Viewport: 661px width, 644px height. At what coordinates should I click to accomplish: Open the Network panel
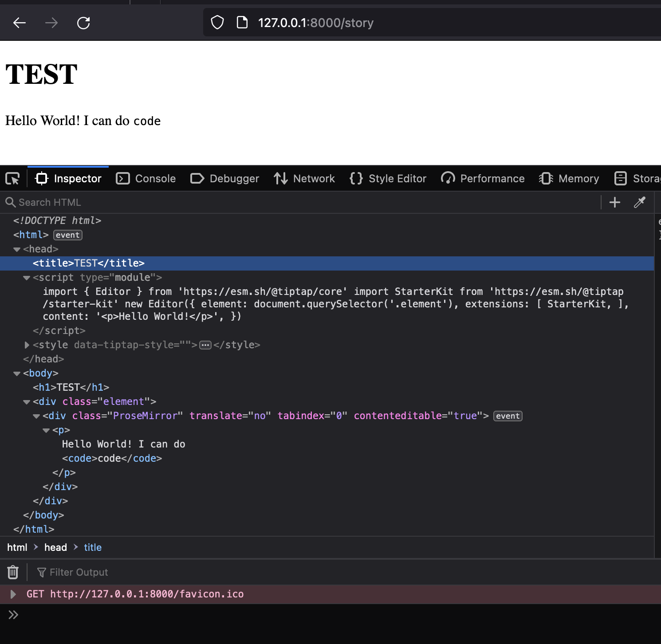(304, 178)
